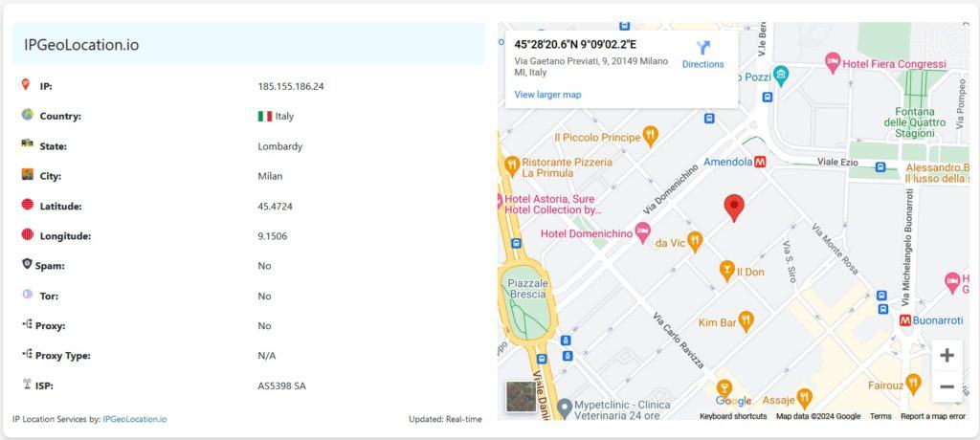Click Report a map error link

click(933, 416)
